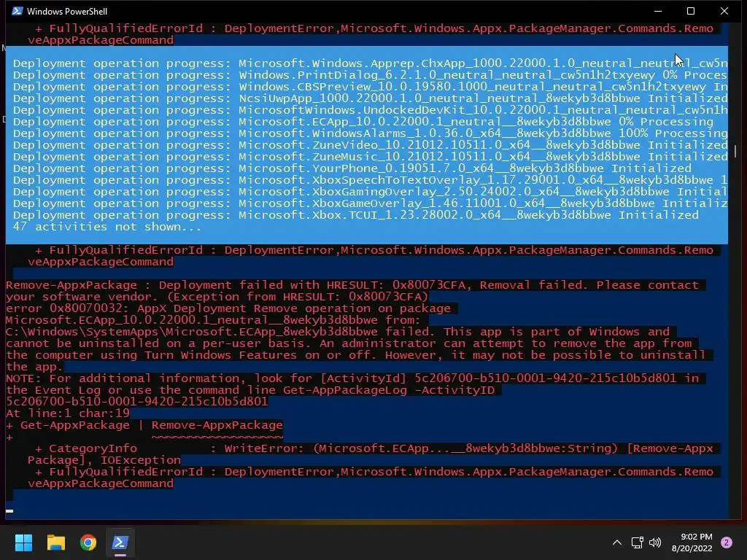747x560 pixels.
Task: Open the volume control tray icon
Action: point(655,542)
